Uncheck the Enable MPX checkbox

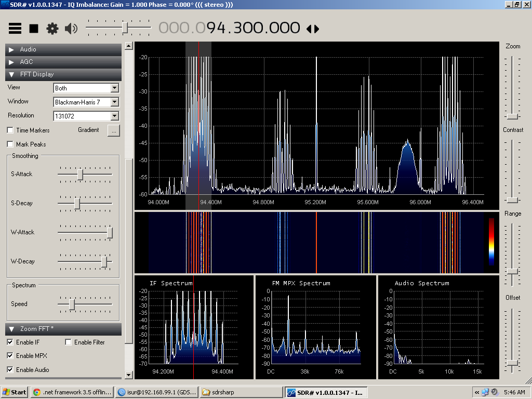point(10,356)
